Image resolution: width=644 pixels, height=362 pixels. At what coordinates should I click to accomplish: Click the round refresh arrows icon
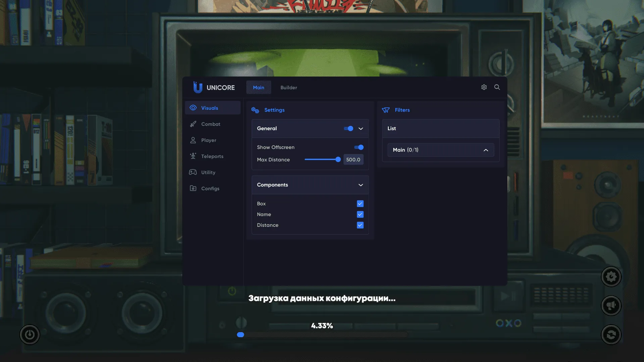click(611, 334)
